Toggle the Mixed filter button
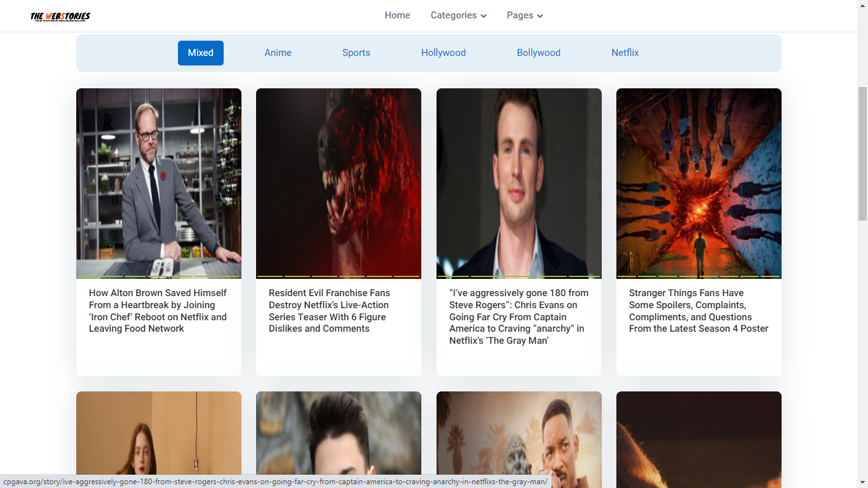This screenshot has height=488, width=868. click(200, 53)
